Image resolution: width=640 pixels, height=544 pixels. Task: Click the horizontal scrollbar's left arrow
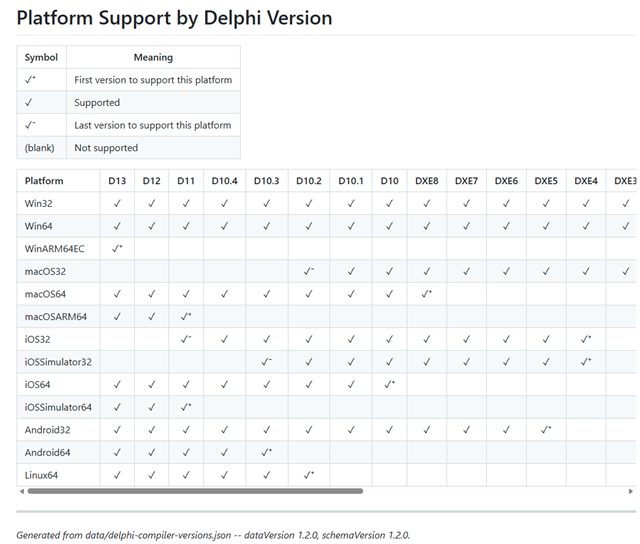click(22, 491)
